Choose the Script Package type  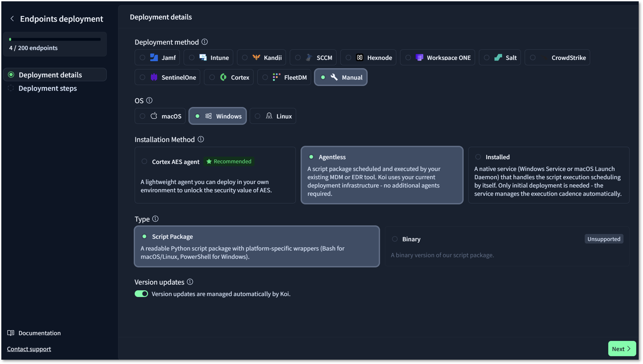[257, 247]
